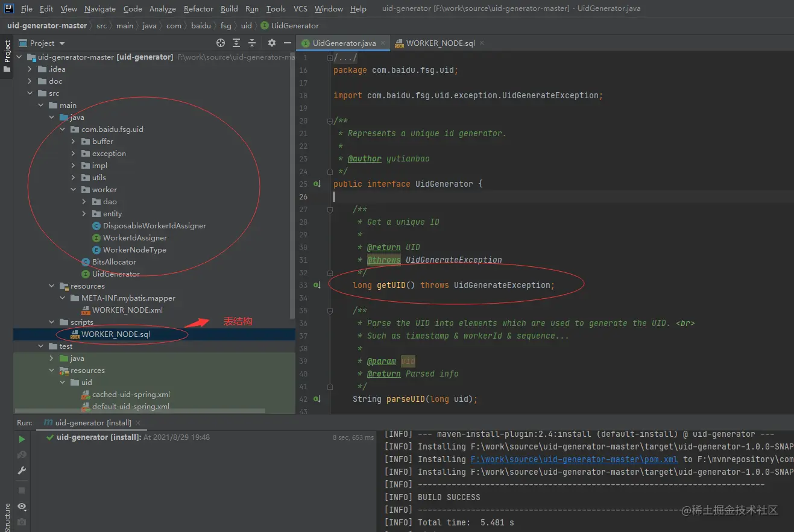Viewport: 794px width, 532px height.
Task: Close the WORKER_NODE.sql editor tab
Action: [x=482, y=43]
